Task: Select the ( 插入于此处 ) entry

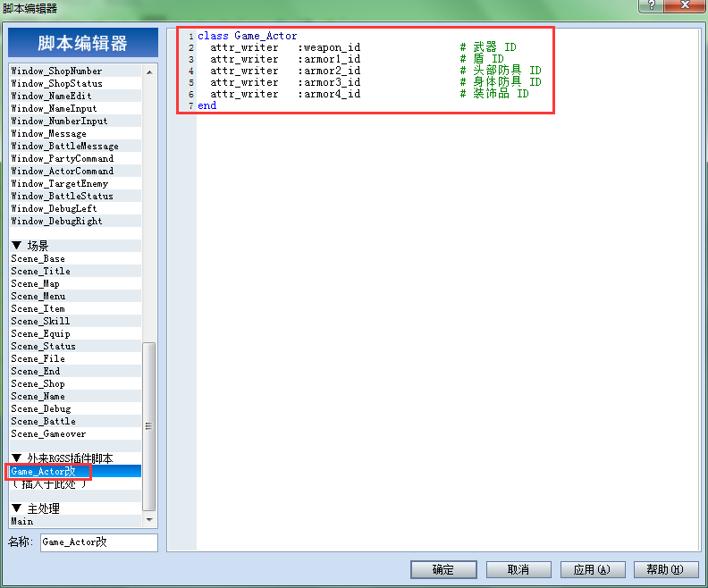Action: pyautogui.click(x=75, y=483)
